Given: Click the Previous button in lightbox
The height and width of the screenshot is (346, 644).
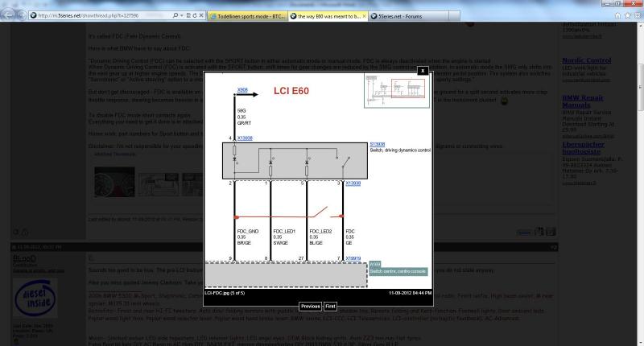Looking at the screenshot, I should pyautogui.click(x=310, y=307).
